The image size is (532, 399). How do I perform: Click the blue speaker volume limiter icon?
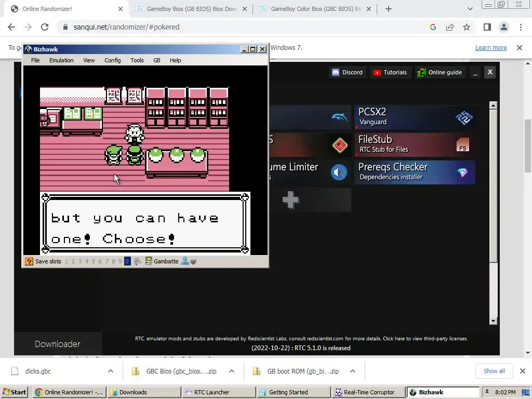click(339, 172)
